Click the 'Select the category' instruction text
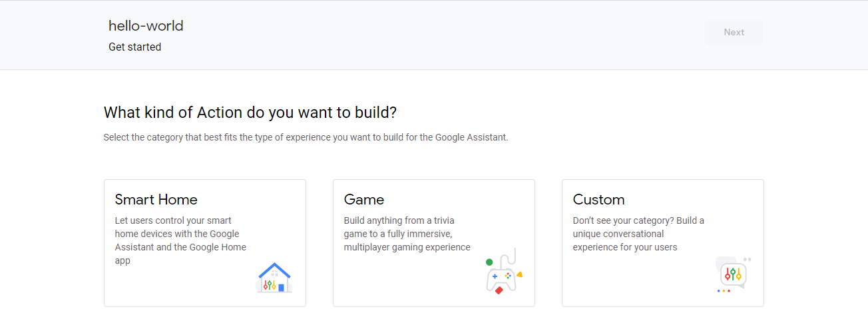The image size is (868, 331). (306, 138)
